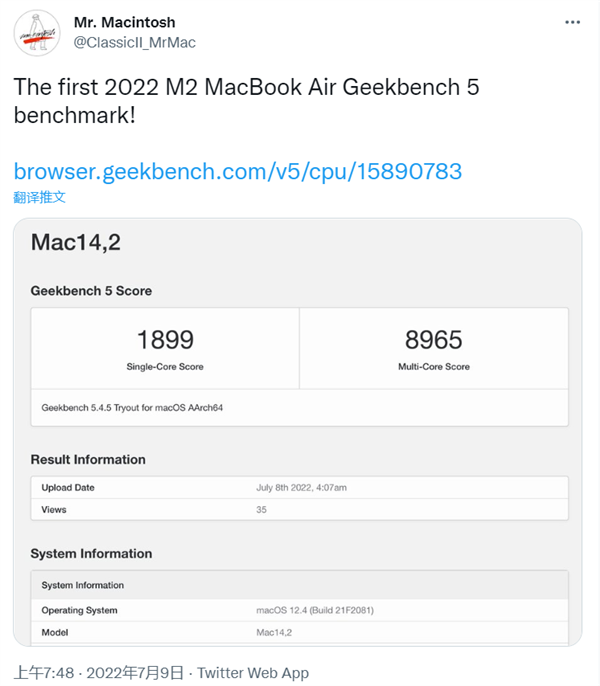Click the Result Information heading
600x686 pixels.
tap(88, 460)
